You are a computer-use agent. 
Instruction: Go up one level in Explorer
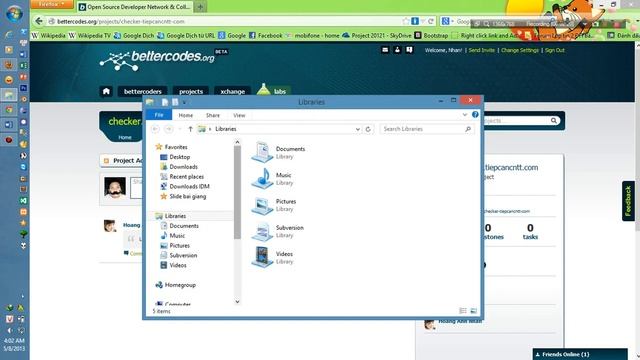point(190,129)
